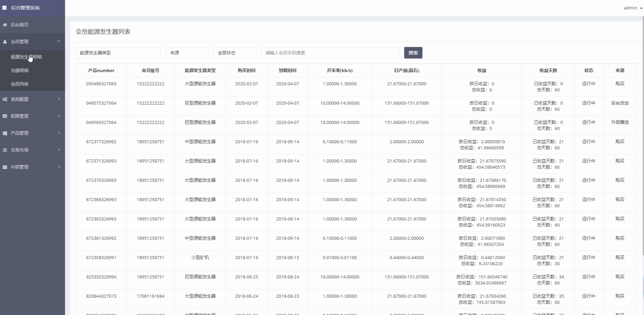Open the 全部状态 dropdown filter
Viewport: 644px width, 315px height.
(235, 53)
